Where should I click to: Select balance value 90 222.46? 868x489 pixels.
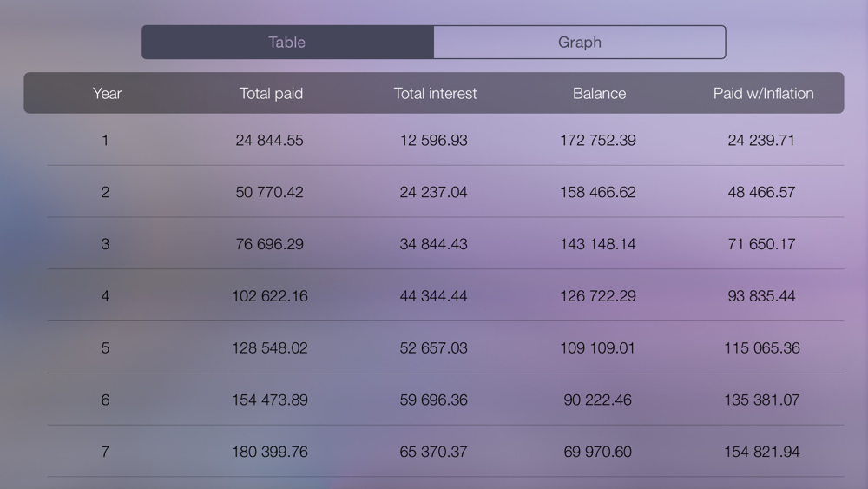pyautogui.click(x=597, y=400)
